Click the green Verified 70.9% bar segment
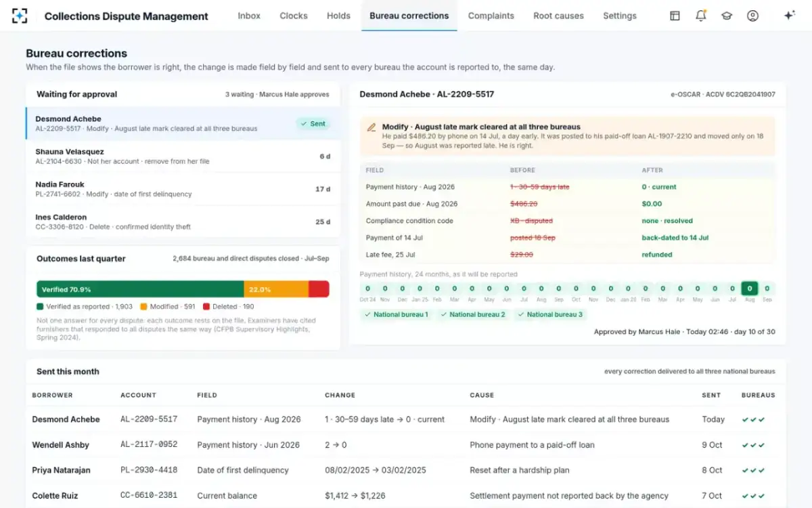Image resolution: width=812 pixels, height=508 pixels. [140, 289]
